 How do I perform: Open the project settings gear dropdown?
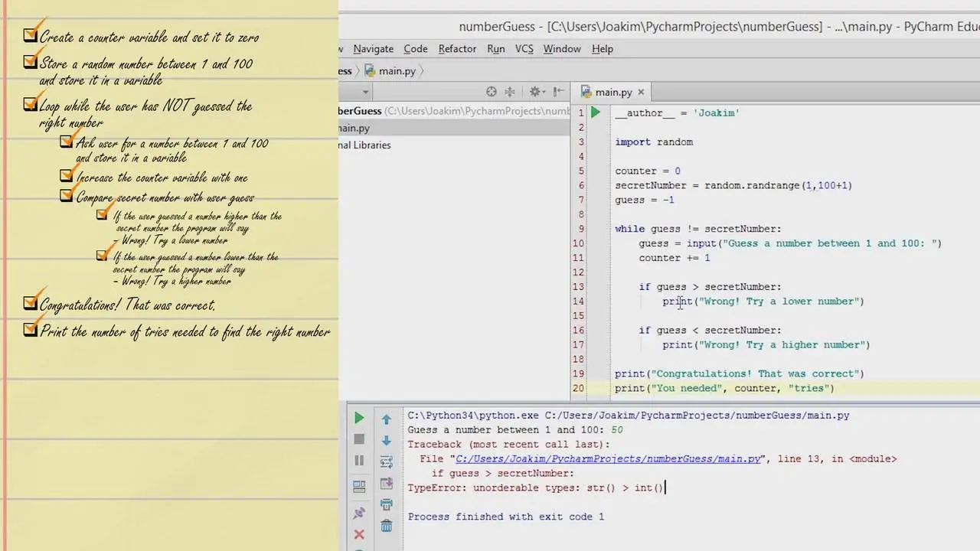point(536,92)
